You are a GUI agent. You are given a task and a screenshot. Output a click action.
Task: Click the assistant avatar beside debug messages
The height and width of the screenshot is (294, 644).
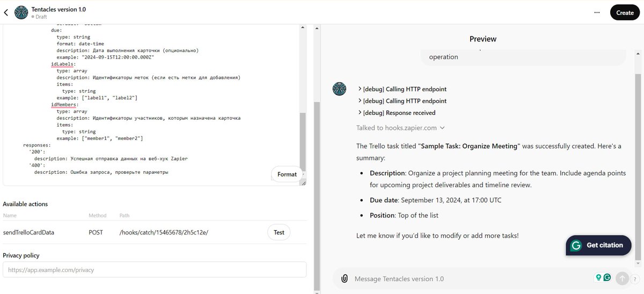tap(339, 89)
